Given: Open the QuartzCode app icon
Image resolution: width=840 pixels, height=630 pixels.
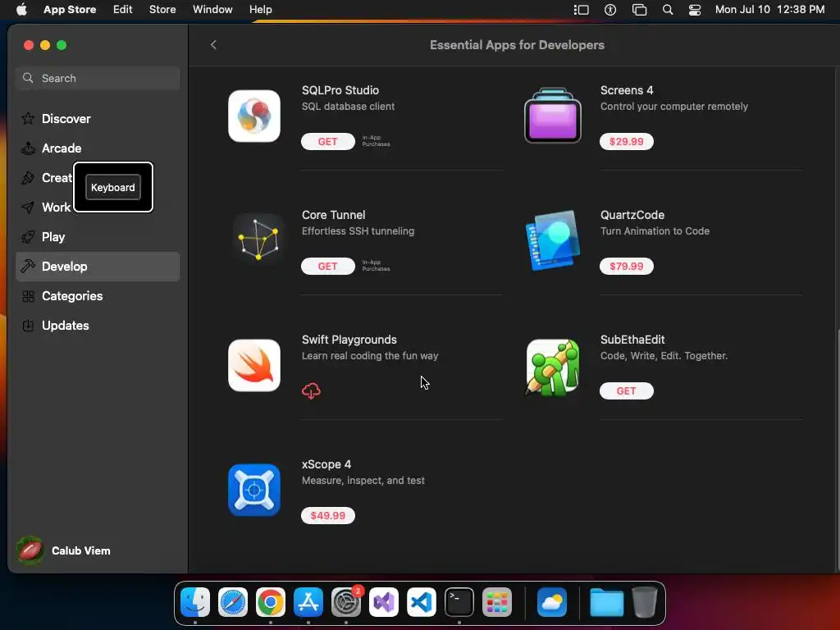Looking at the screenshot, I should point(552,240).
